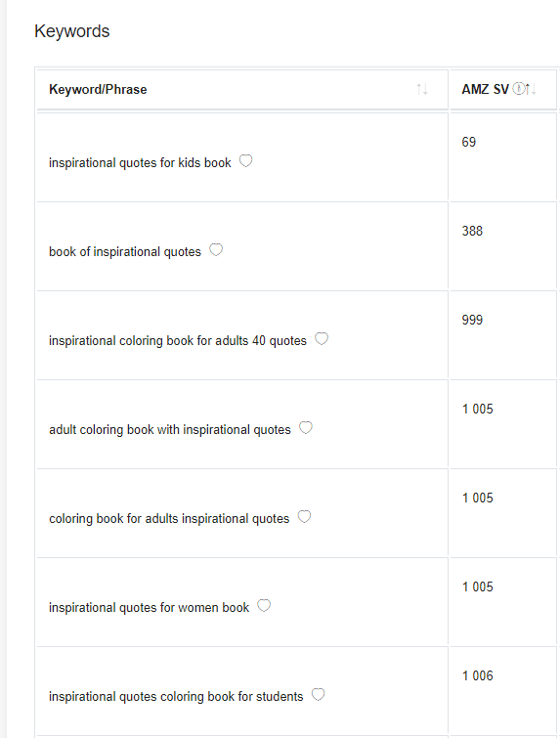Select keyword 'book of inspirational quotes'
The width and height of the screenshot is (560, 738).
click(x=125, y=252)
